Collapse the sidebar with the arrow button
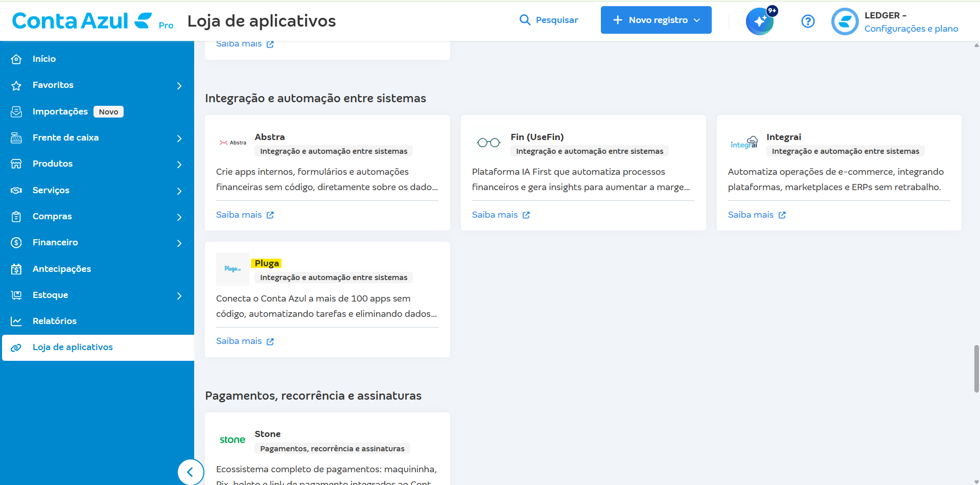Screen dimensions: 980x485 pyautogui.click(x=191, y=472)
